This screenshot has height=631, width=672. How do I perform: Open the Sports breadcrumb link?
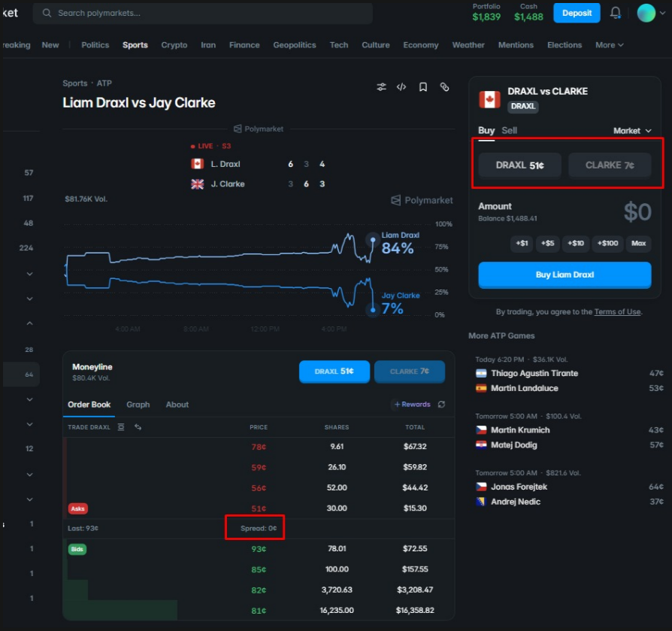tap(75, 83)
